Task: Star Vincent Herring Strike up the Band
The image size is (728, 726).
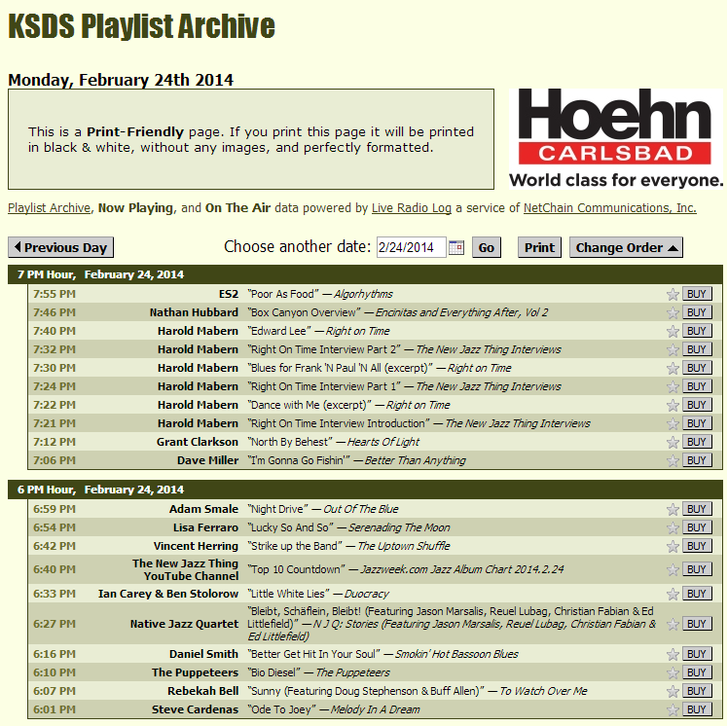Action: (673, 547)
